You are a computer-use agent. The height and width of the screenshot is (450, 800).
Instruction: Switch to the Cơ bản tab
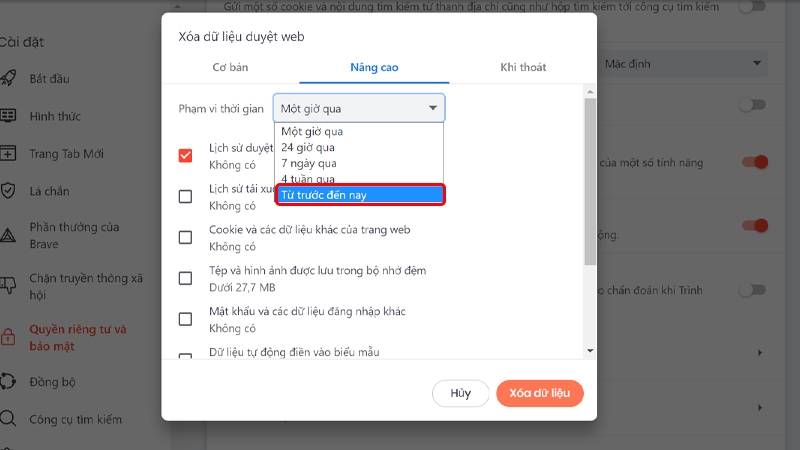230,67
